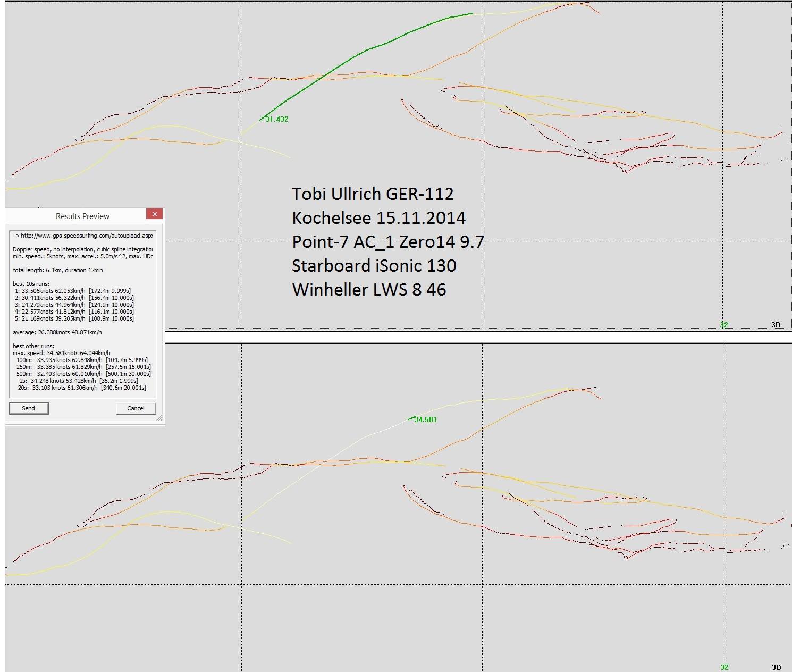The height and width of the screenshot is (672, 792).
Task: Click the 3D label in lower track view
Action: pos(776,667)
